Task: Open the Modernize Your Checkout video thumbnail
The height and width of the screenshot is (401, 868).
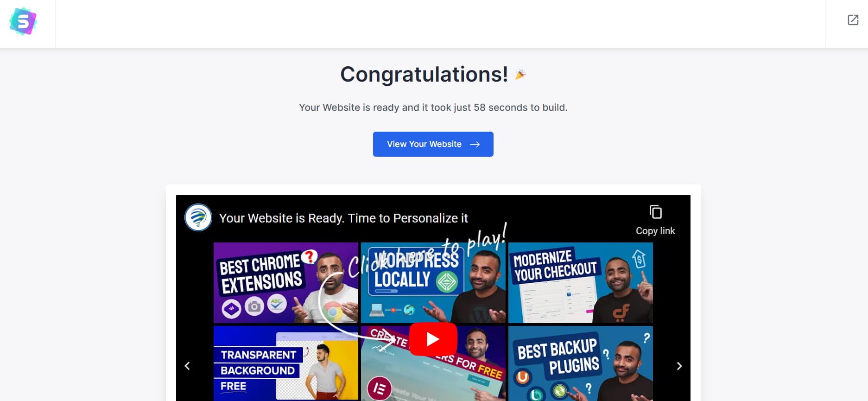Action: pyautogui.click(x=580, y=283)
